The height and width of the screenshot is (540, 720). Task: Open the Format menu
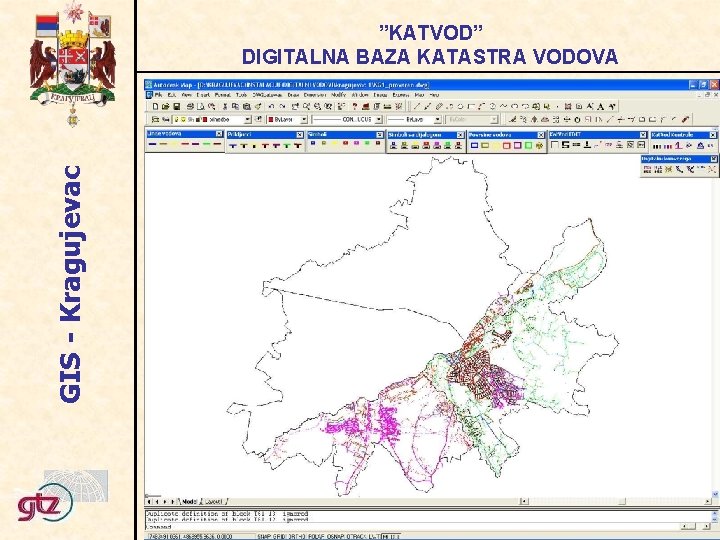(x=223, y=95)
